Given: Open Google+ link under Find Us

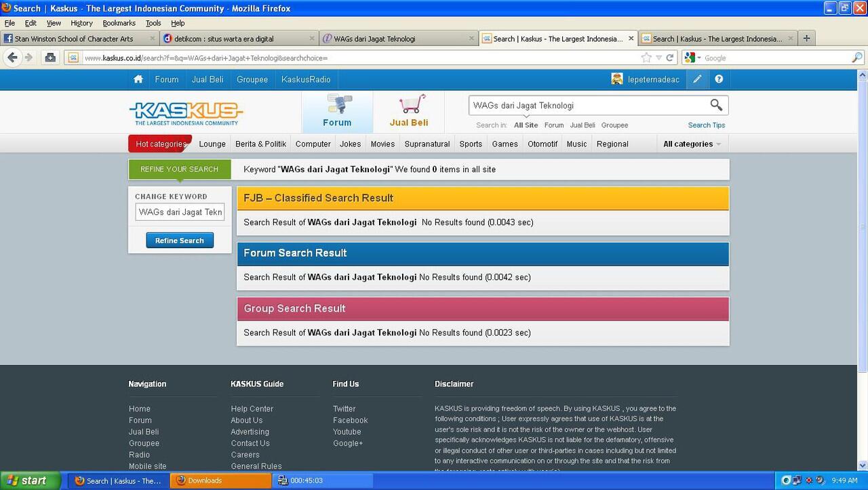Looking at the screenshot, I should tap(348, 443).
